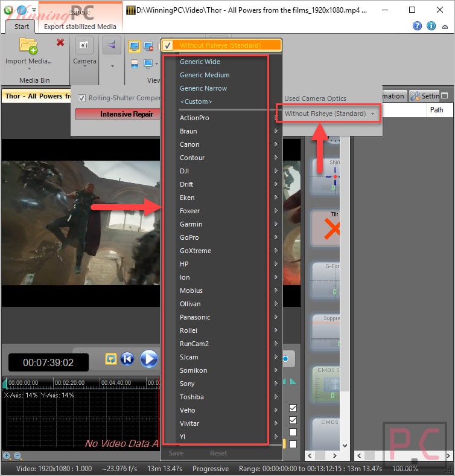This screenshot has width=455, height=476.
Task: Switch to the Start ribbon tab
Action: 21,27
